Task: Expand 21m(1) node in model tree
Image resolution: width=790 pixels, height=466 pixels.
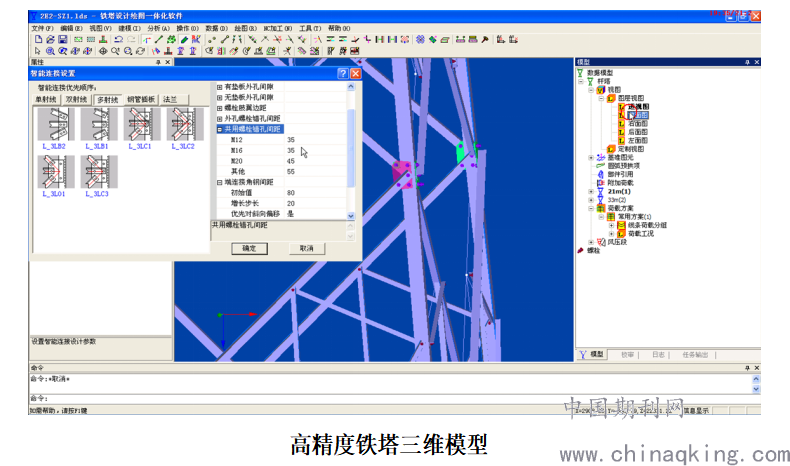Action: 591,191
